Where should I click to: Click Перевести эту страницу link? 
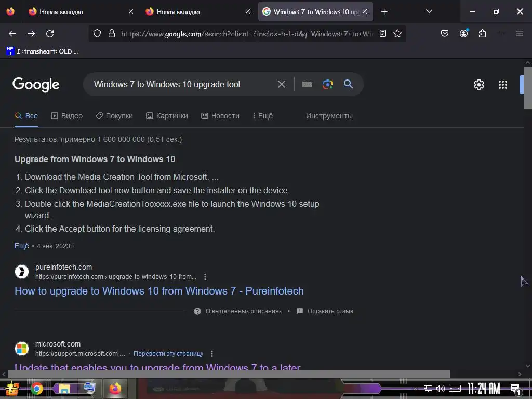pyautogui.click(x=168, y=354)
